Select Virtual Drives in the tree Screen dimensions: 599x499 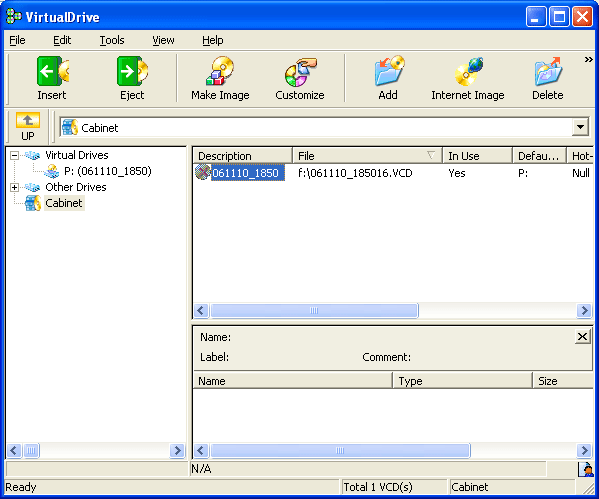[77, 155]
